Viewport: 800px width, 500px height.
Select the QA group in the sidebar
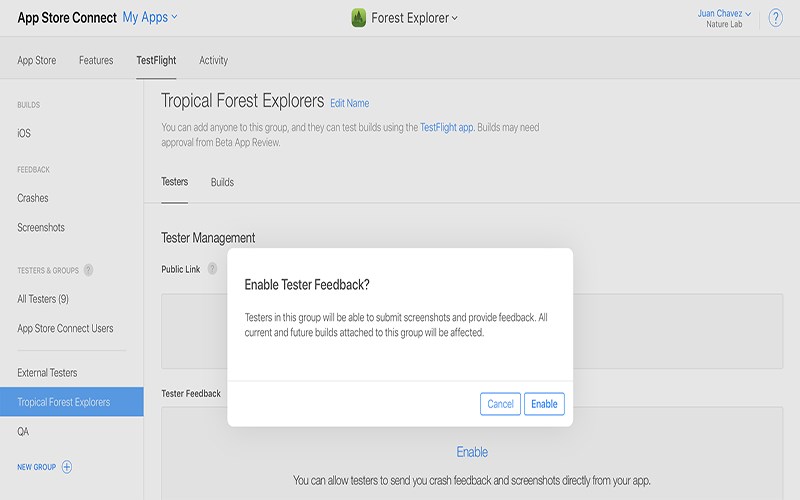23,432
